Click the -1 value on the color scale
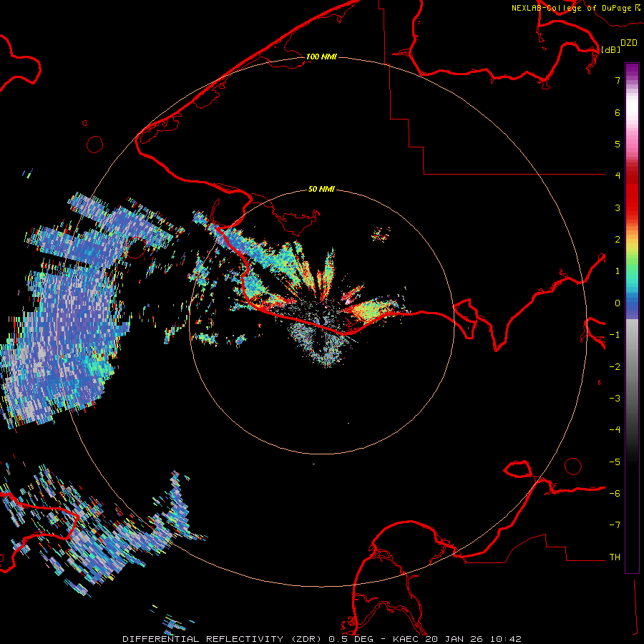The image size is (644, 644). 615,335
